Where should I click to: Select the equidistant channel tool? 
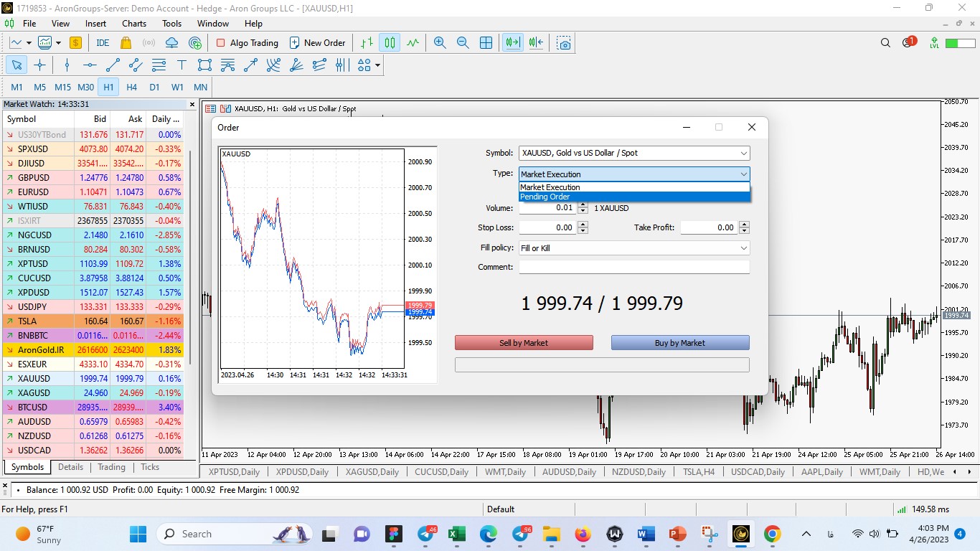(x=136, y=65)
